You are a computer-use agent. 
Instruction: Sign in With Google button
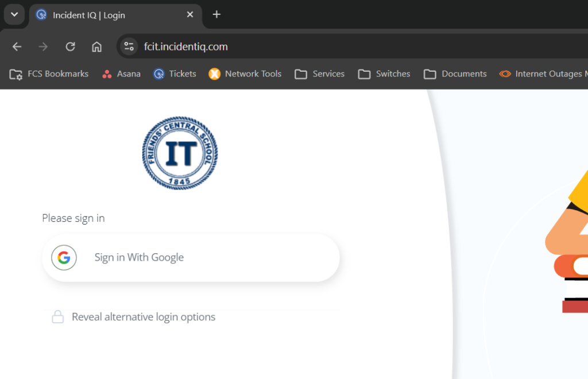[191, 257]
